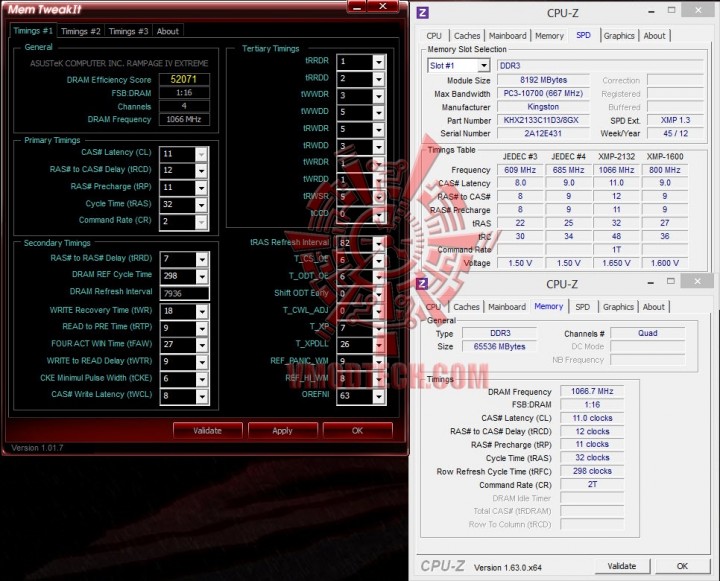Open WRITE Recovery Time (tWR) dropdown

point(202,311)
